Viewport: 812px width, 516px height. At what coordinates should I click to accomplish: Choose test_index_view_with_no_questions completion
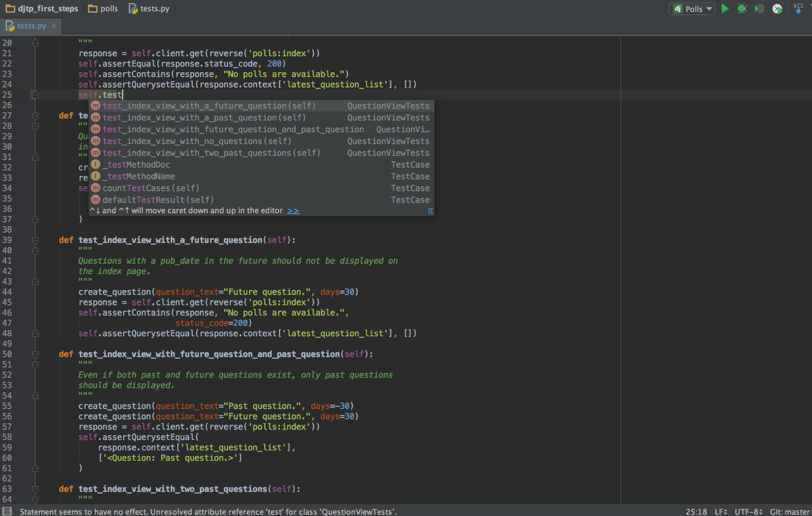tap(261, 141)
